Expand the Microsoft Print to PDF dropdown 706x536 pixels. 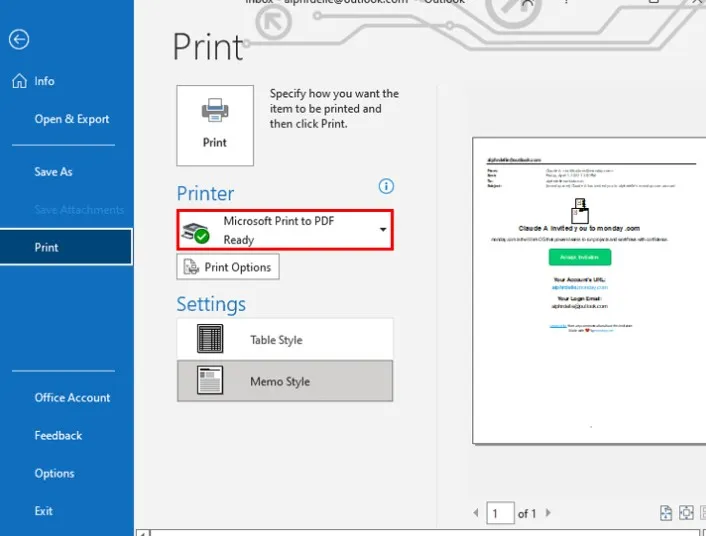coord(383,230)
